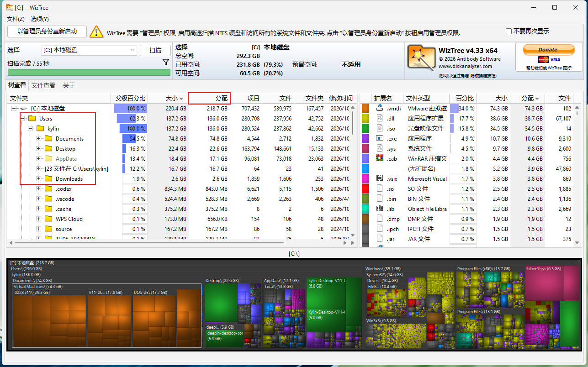Click the .vmdk VMware disk icon
Image resolution: width=588 pixels, height=367 pixels.
click(x=379, y=108)
